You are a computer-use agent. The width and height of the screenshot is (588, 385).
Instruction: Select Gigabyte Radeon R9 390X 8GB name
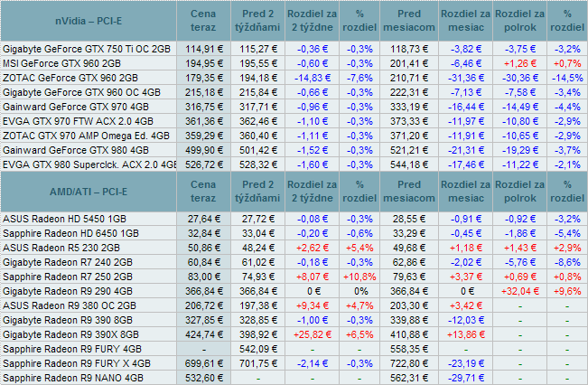(x=70, y=334)
